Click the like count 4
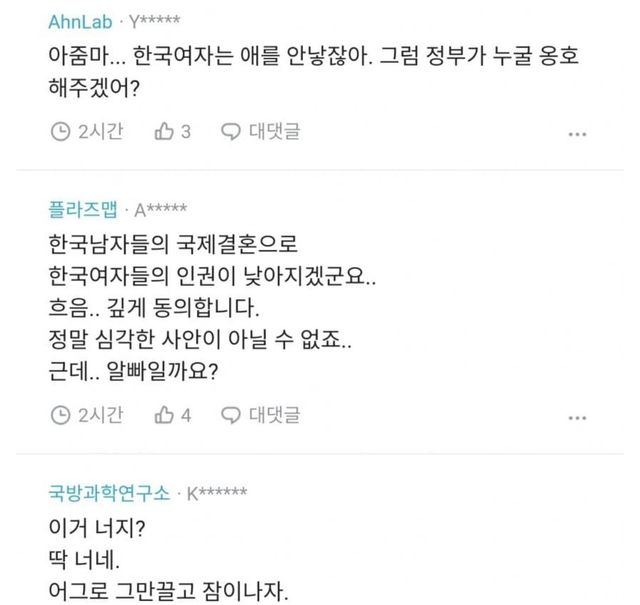The image size is (640, 605). [x=185, y=414]
